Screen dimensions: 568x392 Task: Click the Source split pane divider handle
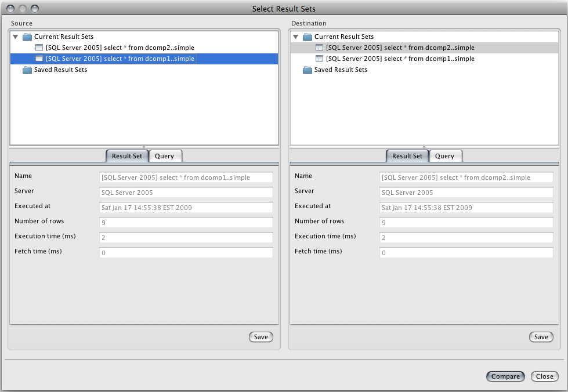pos(144,147)
